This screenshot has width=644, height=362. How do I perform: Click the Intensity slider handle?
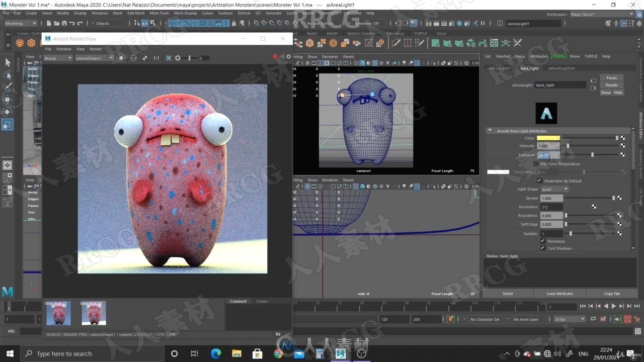tap(568, 146)
